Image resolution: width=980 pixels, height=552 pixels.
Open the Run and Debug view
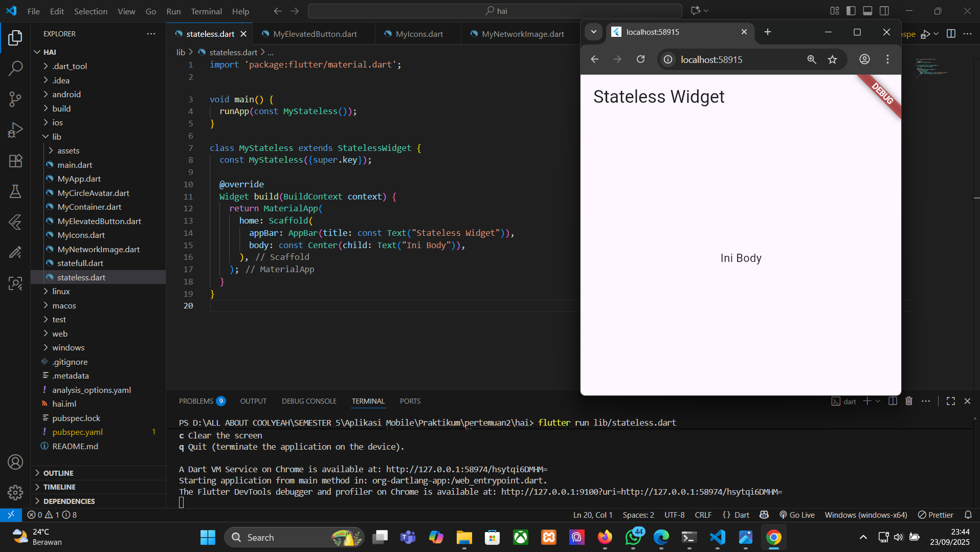(x=15, y=130)
